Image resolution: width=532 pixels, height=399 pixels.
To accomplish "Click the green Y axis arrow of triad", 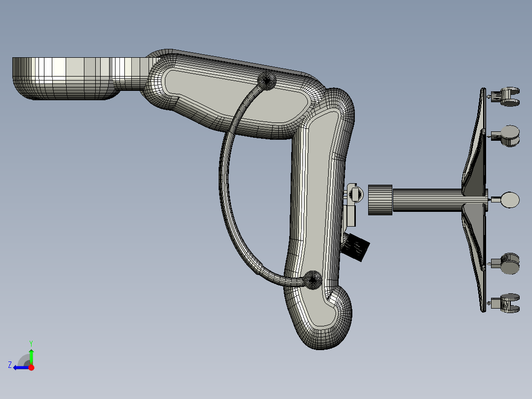I will (31, 356).
